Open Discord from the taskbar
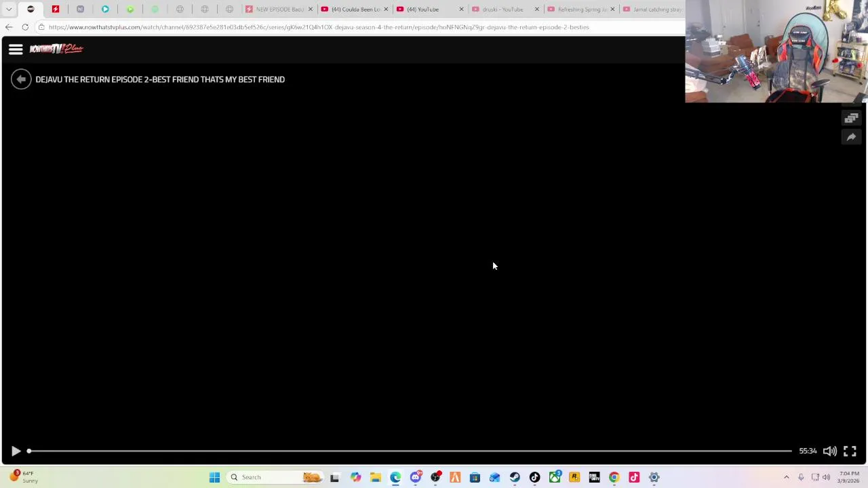 pos(415,477)
